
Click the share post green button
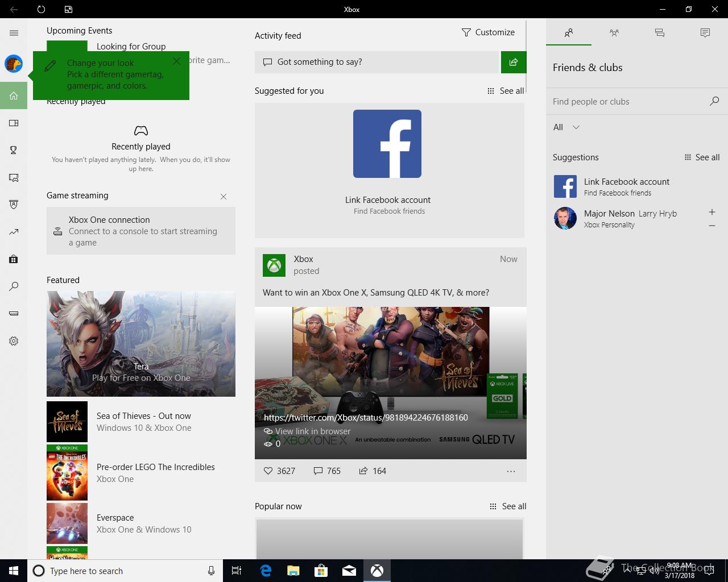pyautogui.click(x=514, y=62)
